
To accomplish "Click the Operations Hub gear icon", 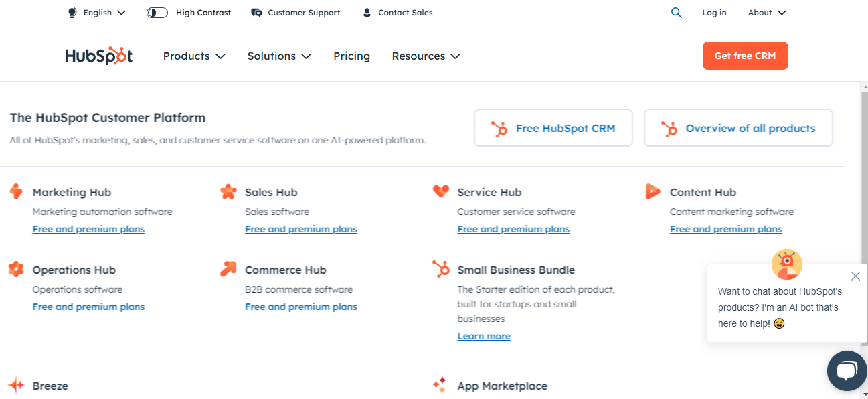I will click(16, 269).
